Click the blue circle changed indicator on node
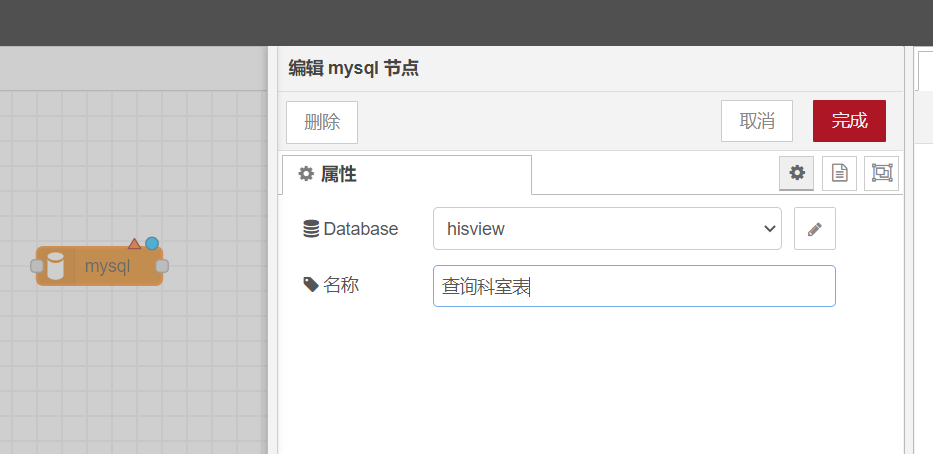Image resolution: width=933 pixels, height=454 pixels. [152, 243]
